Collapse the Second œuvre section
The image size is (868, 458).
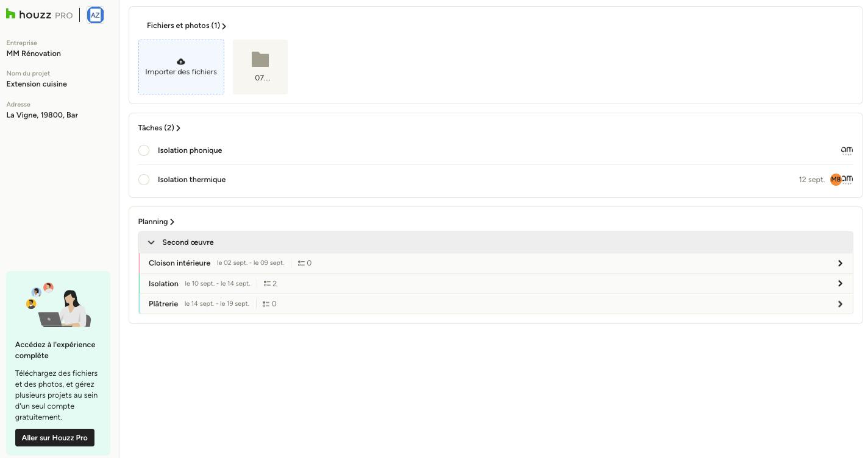151,242
